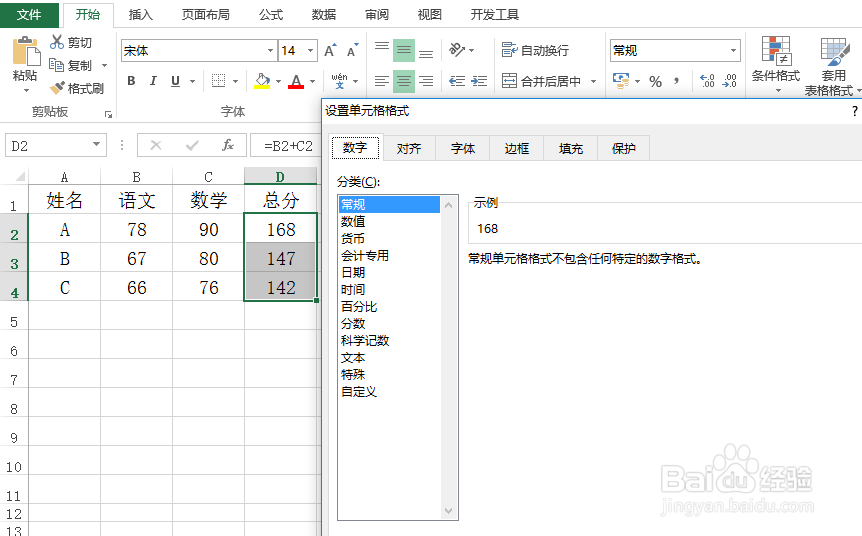Click the Copy (复制) icon

coord(57,65)
